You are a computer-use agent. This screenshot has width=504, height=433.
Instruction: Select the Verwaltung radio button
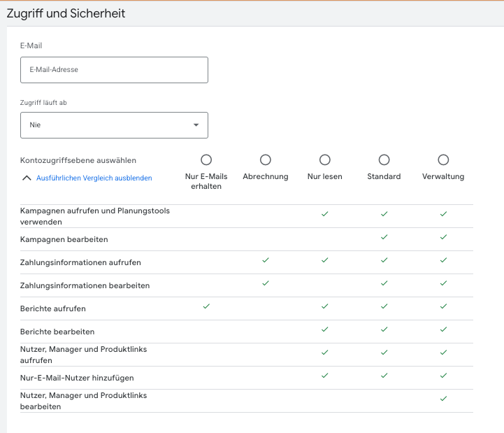coord(443,160)
